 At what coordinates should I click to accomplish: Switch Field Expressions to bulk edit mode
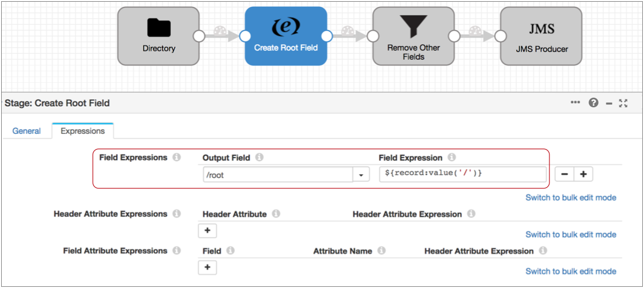click(570, 198)
